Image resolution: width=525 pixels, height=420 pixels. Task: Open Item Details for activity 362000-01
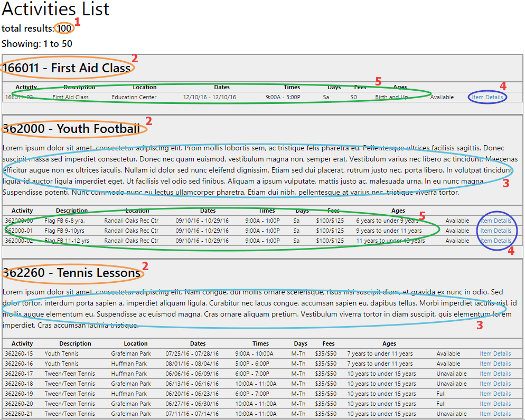[495, 231]
